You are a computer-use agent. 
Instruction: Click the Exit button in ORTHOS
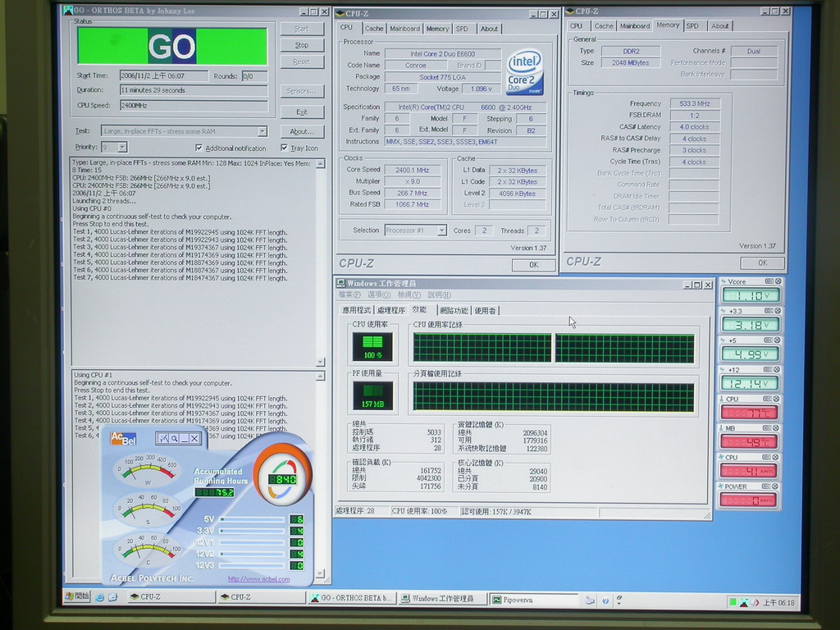coord(302,112)
